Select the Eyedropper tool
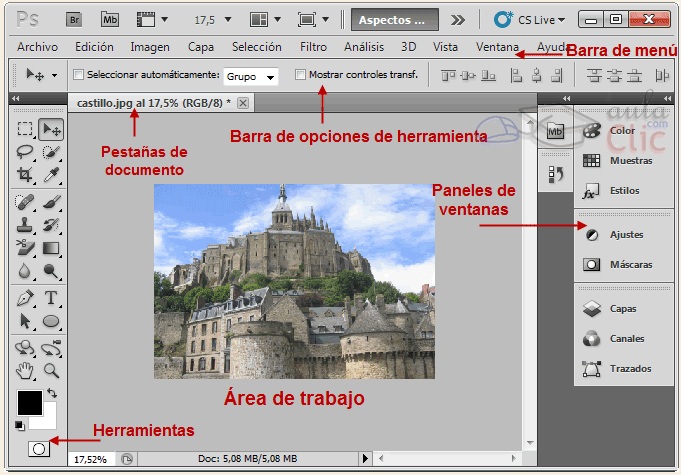The image size is (681, 475). [51, 175]
